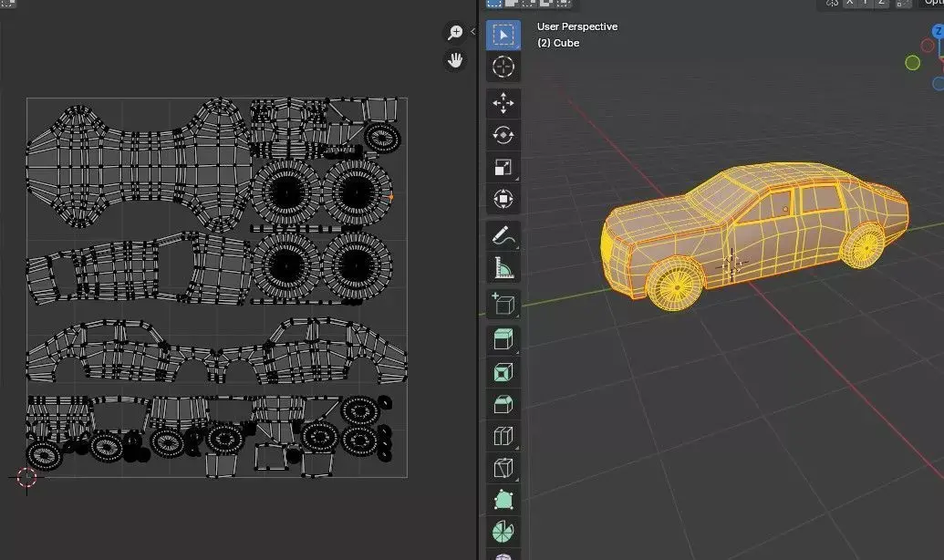Click the green Y axis gizmo circle
The image size is (944, 560).
tap(913, 63)
